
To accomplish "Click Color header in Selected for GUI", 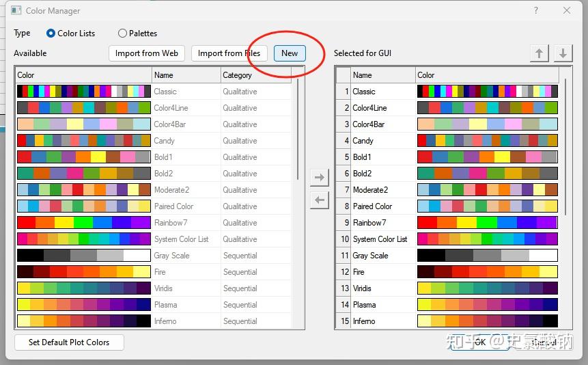I will coord(487,75).
